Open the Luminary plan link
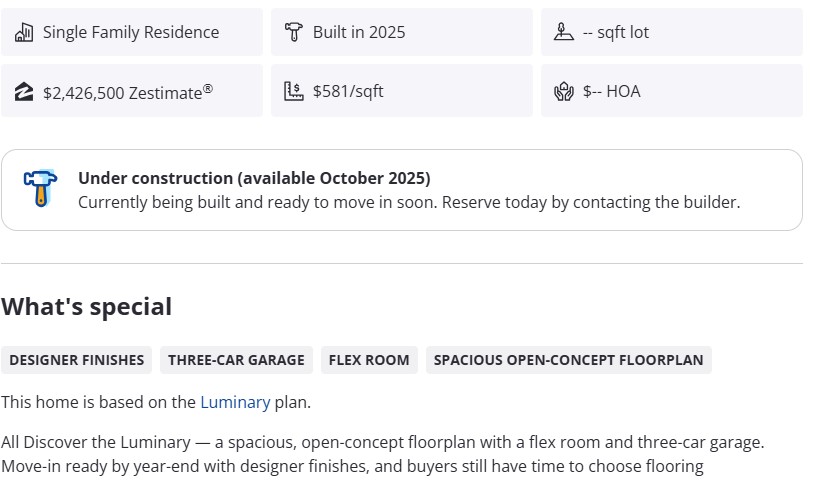 tap(235, 402)
